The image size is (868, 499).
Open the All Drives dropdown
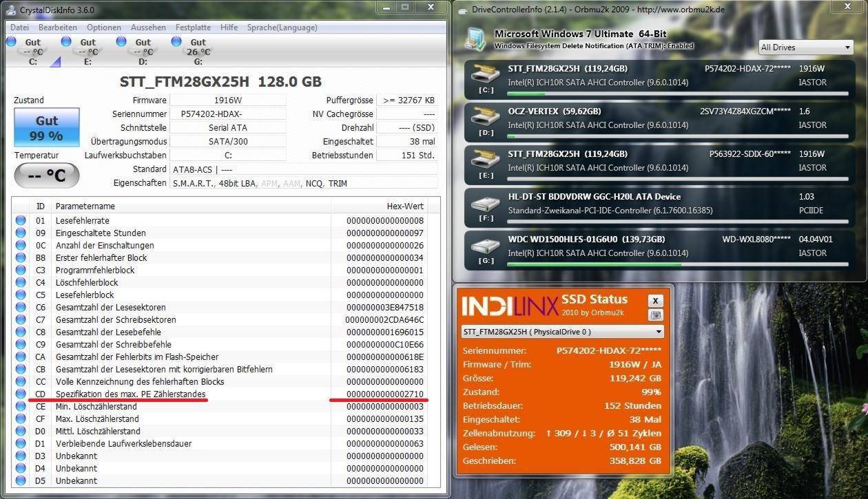(806, 47)
